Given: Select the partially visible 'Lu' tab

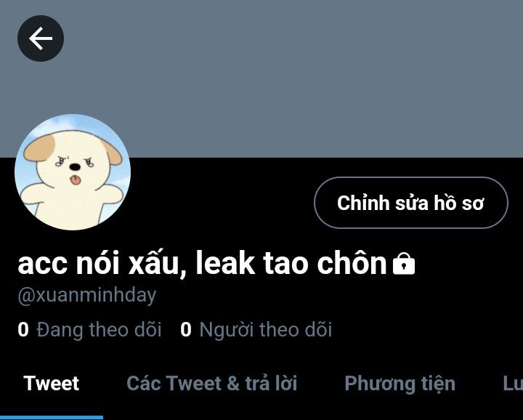Looking at the screenshot, I should click(513, 383).
